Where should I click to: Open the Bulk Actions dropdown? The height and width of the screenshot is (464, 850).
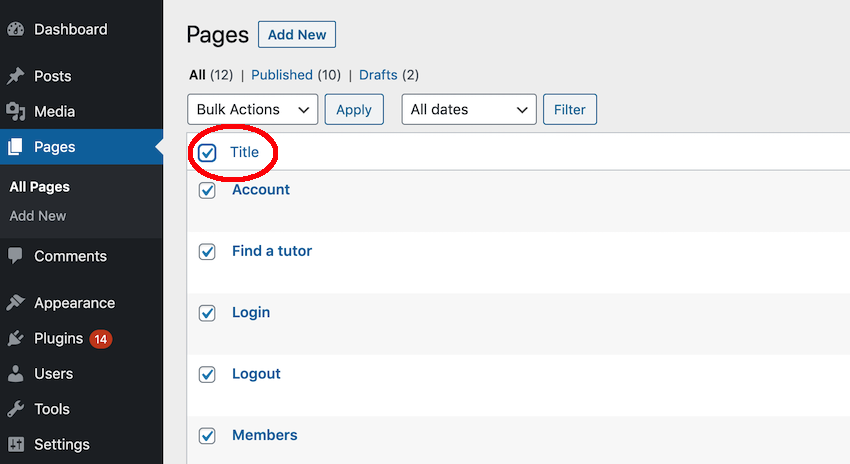click(252, 110)
